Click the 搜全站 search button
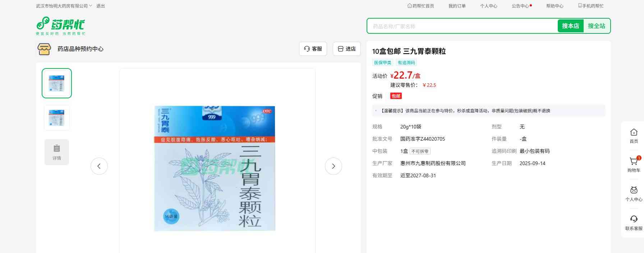This screenshot has width=644, height=253. 596,26
